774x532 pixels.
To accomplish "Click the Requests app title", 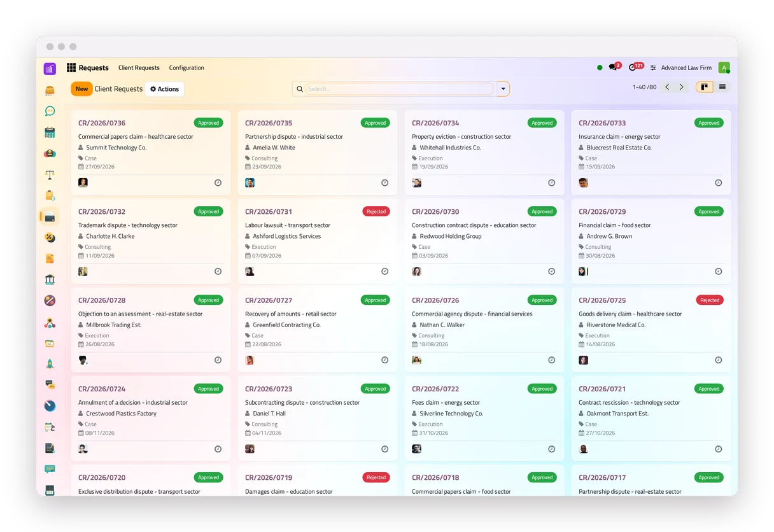I will (94, 67).
